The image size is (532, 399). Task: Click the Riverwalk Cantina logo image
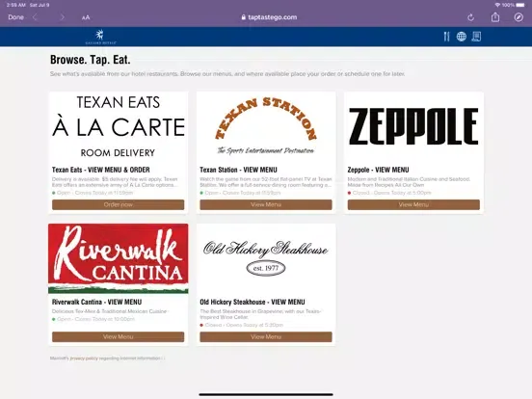[x=119, y=258]
